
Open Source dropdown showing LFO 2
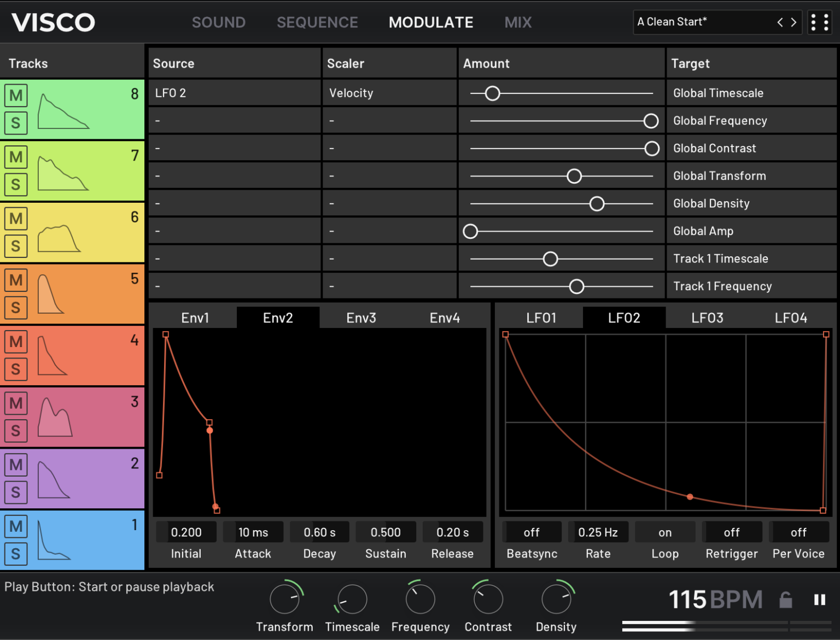pos(234,93)
